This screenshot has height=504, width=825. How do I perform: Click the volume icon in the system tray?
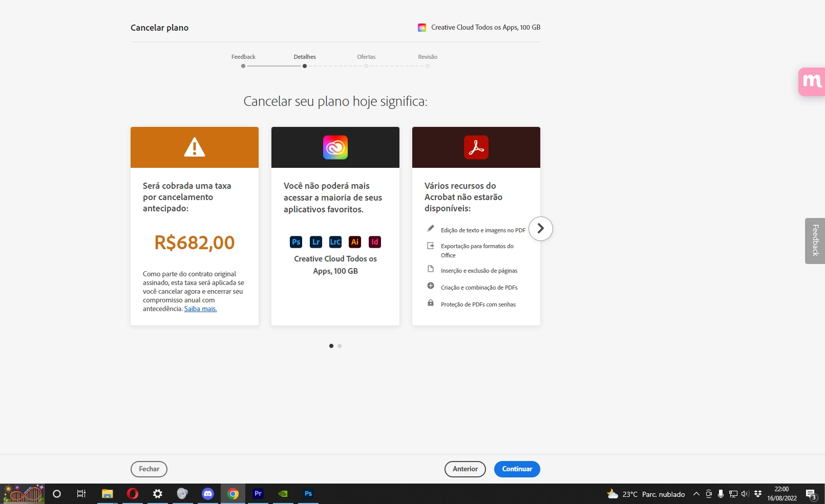click(x=745, y=494)
